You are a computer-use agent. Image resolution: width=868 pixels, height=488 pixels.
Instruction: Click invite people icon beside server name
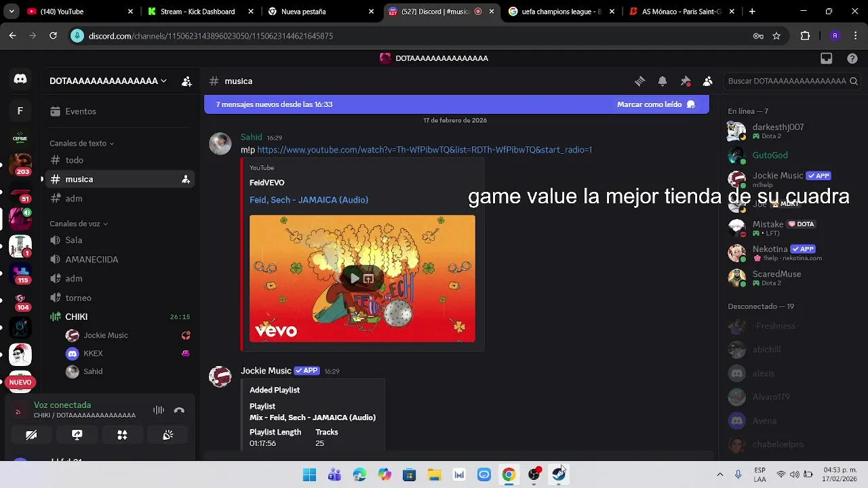click(x=186, y=81)
